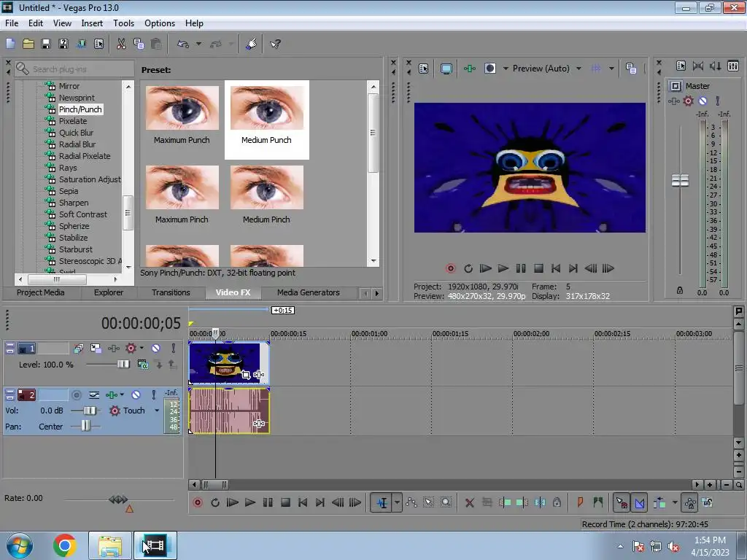The image size is (747, 560).
Task: Click the Copy icon in the toolbar
Action: point(139,44)
